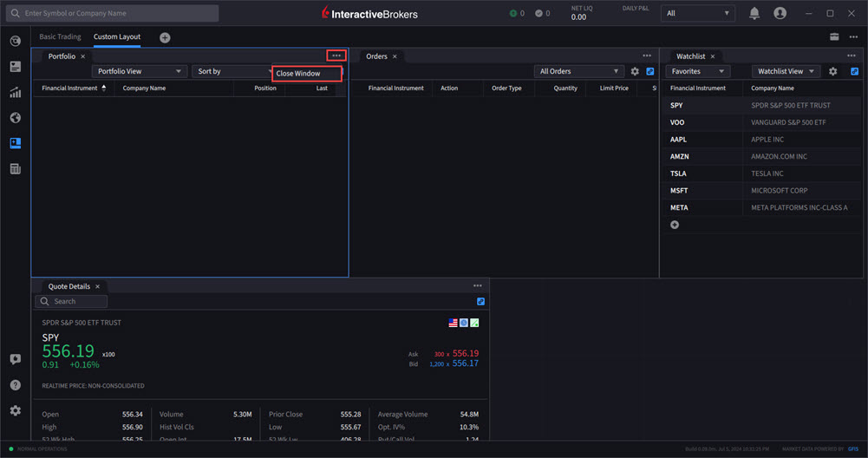Click the notifications bell icon
This screenshot has height=458, width=868.
pyautogui.click(x=754, y=13)
